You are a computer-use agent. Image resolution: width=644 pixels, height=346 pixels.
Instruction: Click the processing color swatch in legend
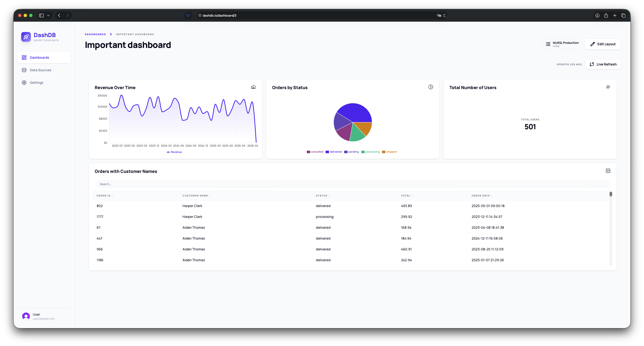point(363,152)
